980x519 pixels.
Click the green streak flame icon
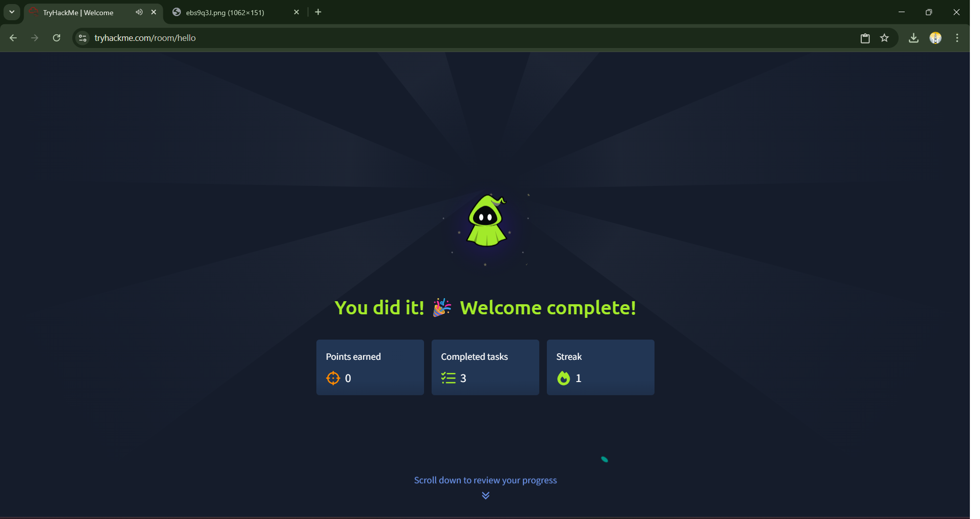[564, 378]
